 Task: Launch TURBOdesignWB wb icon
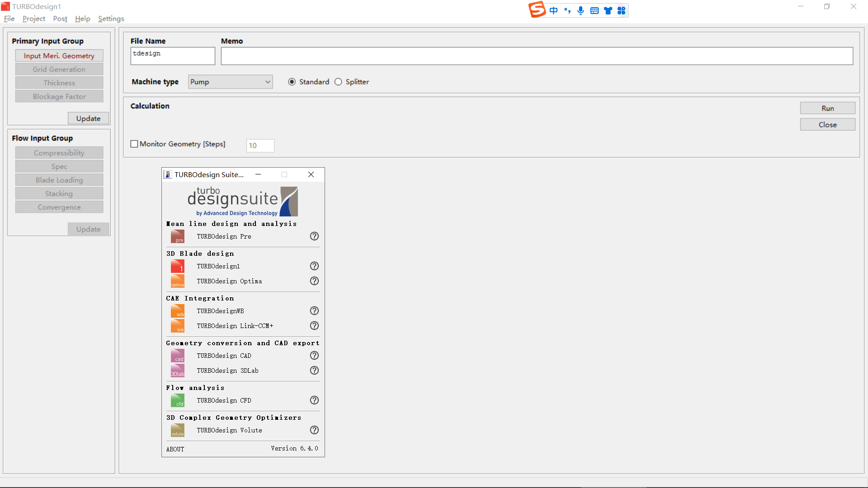point(178,311)
